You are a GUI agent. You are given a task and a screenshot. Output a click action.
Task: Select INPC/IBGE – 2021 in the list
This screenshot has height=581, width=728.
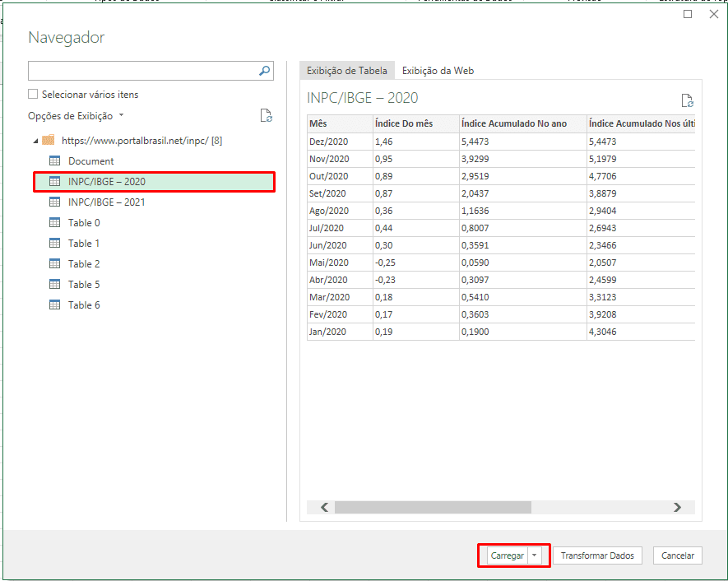tap(106, 202)
